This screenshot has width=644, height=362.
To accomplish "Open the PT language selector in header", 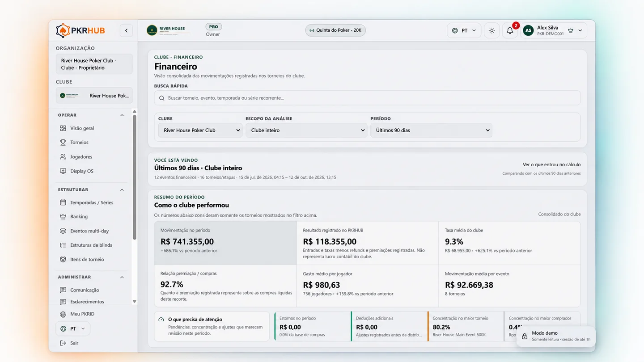I will pos(464,30).
